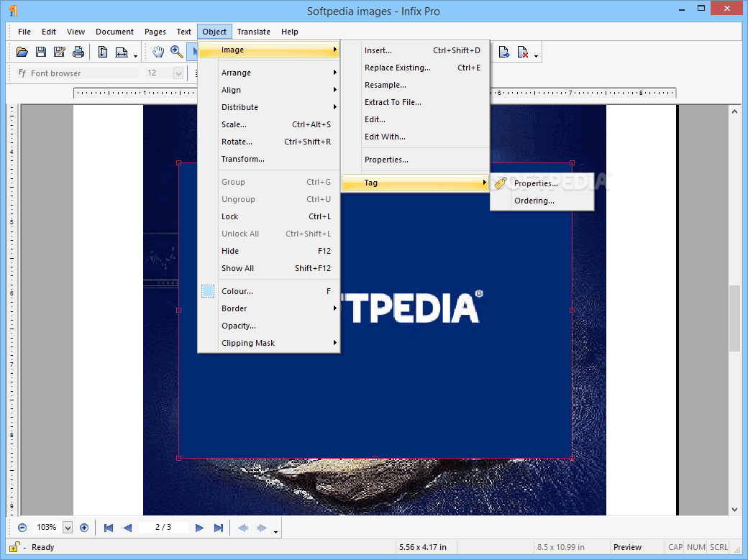Viewport: 748px width, 560px height.
Task: Go to last page button
Action: click(x=219, y=528)
